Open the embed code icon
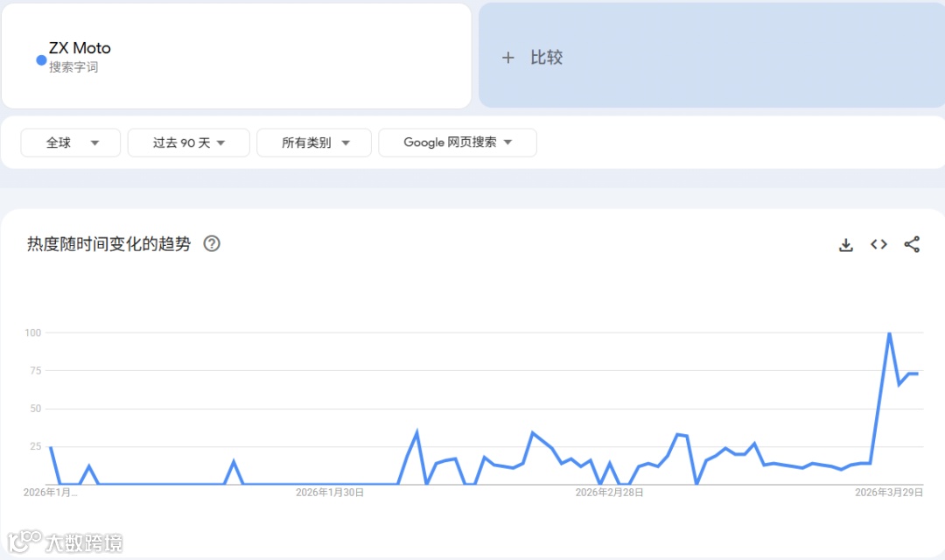 click(878, 244)
